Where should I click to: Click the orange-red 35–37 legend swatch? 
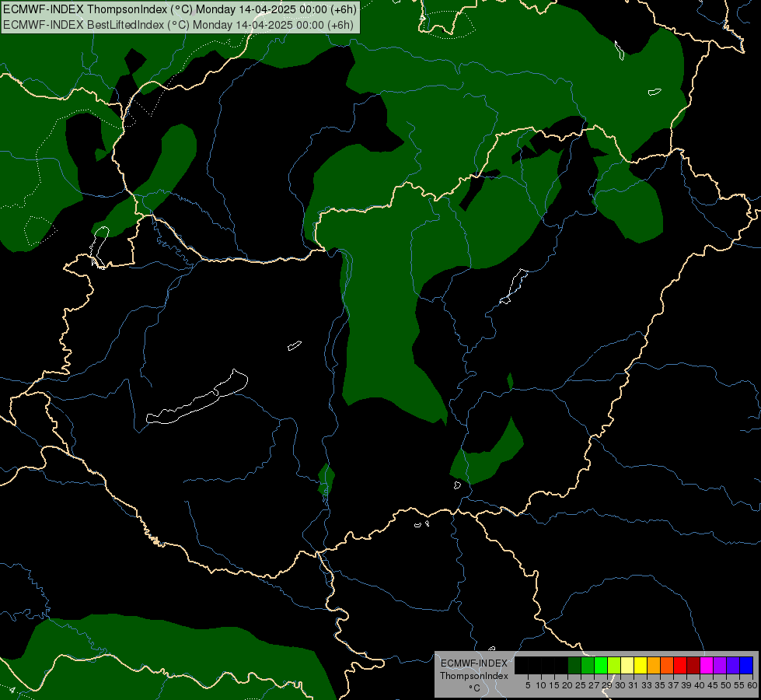667,665
